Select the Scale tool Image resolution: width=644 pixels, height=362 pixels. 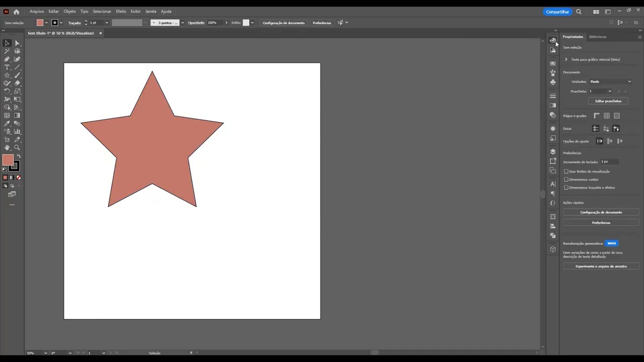(x=17, y=92)
